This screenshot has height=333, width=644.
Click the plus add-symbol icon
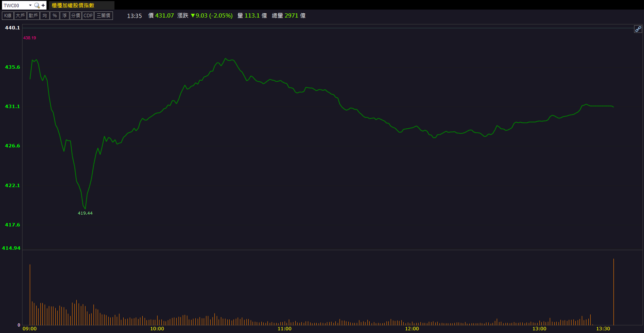[43, 5]
